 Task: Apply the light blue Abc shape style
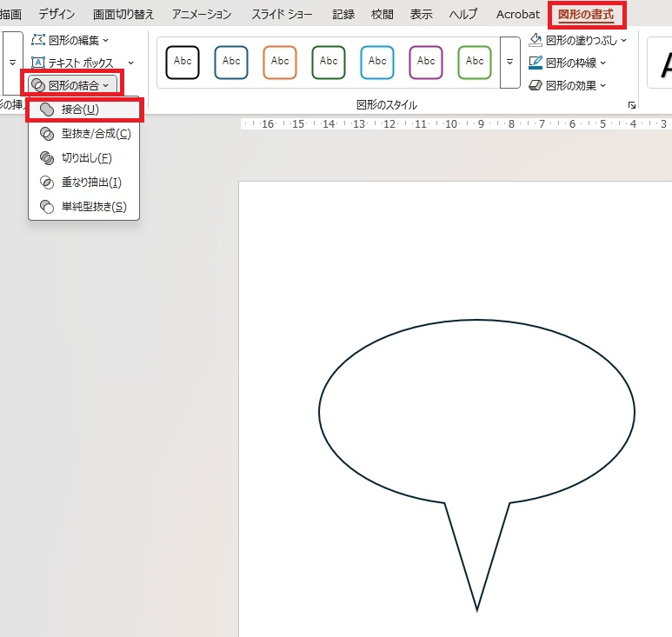[377, 63]
